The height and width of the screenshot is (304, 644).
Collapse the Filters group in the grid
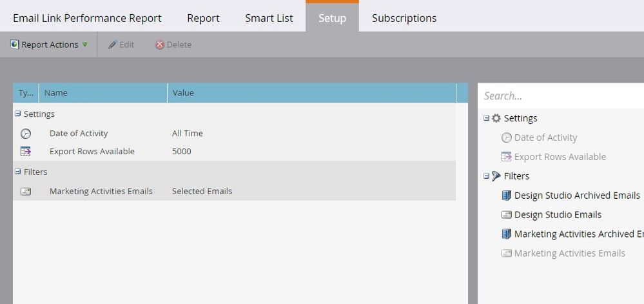[x=18, y=172]
